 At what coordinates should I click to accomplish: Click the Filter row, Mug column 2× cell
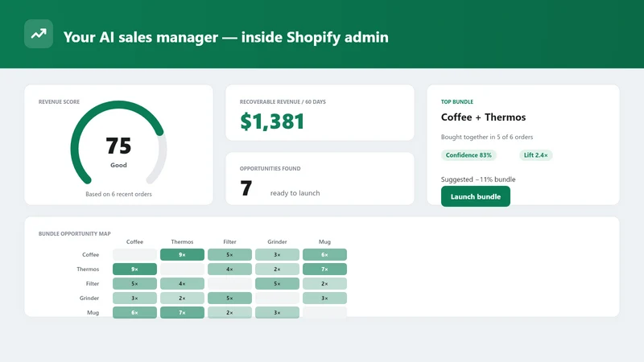click(324, 284)
